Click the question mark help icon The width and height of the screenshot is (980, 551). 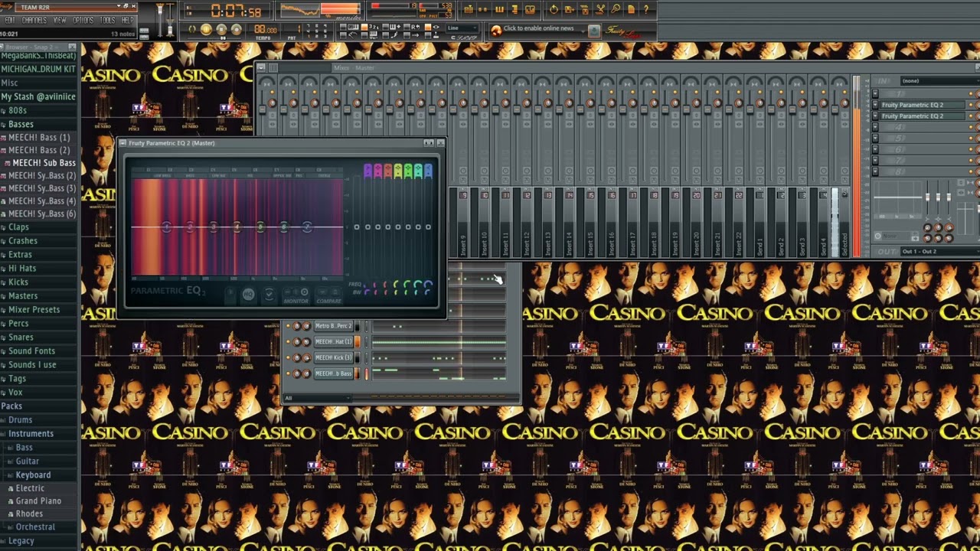(x=646, y=10)
